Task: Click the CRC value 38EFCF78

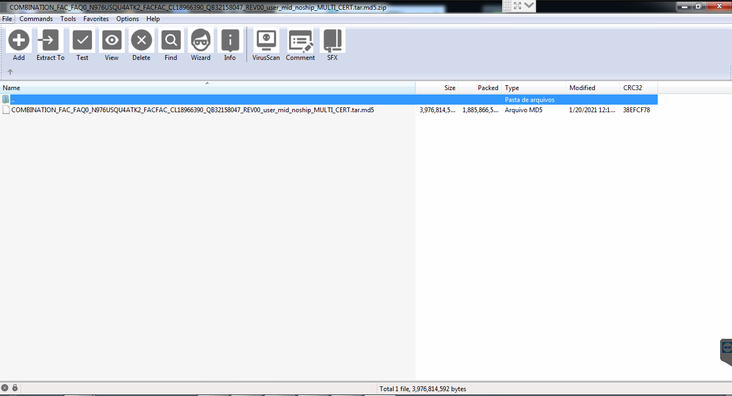Action: click(636, 110)
